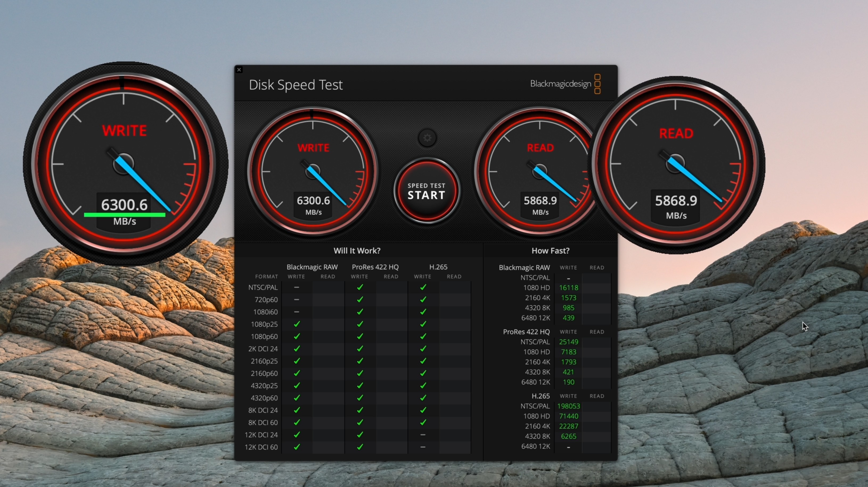Click the 985 write value for 4320 8K
Viewport: 868px width, 487px height.
coord(568,308)
